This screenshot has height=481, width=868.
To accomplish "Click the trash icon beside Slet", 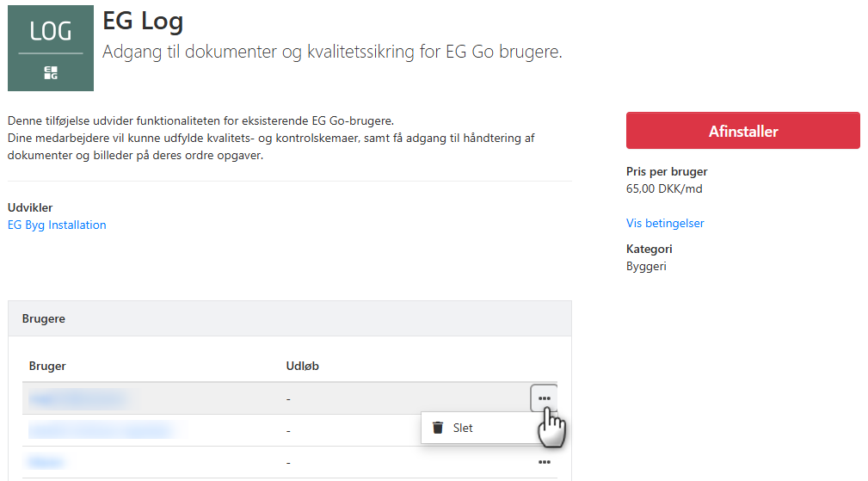I will (x=438, y=428).
